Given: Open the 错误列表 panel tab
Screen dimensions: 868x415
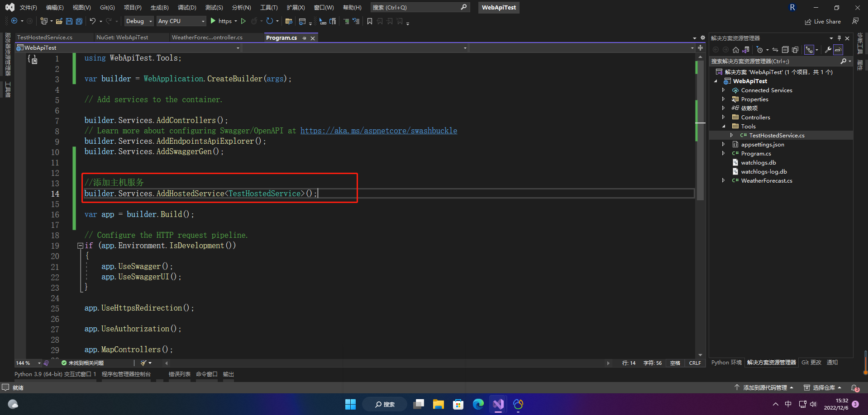Looking at the screenshot, I should point(180,374).
